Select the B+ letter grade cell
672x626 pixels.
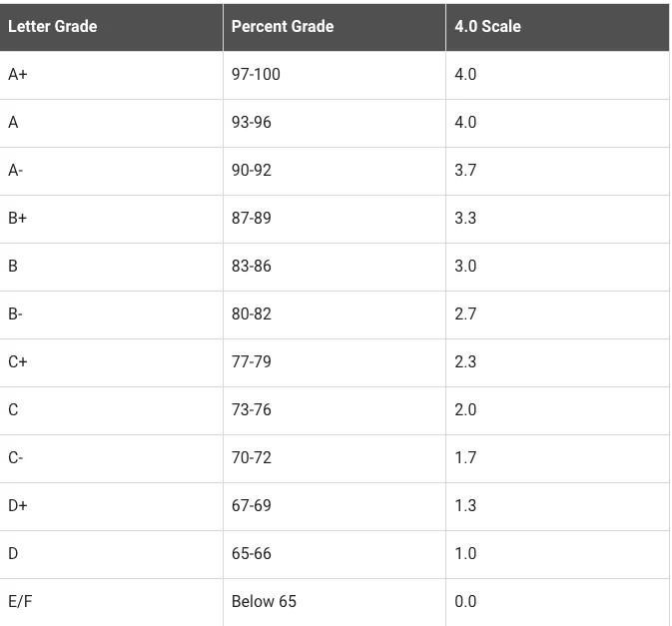(18, 219)
